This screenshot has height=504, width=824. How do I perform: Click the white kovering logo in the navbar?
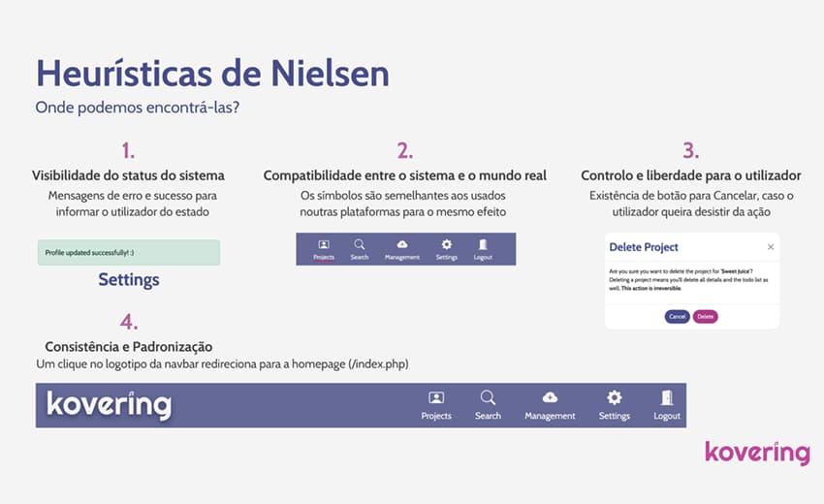coord(110,405)
